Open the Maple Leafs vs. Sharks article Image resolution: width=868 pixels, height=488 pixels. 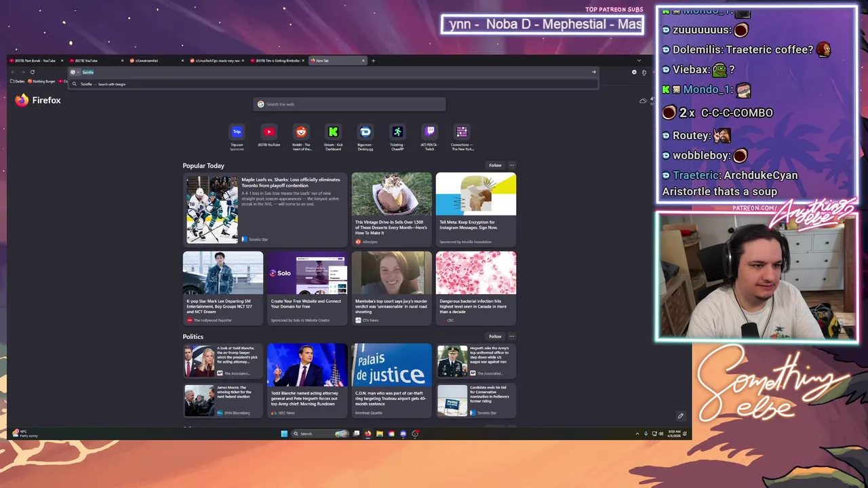tap(264, 210)
